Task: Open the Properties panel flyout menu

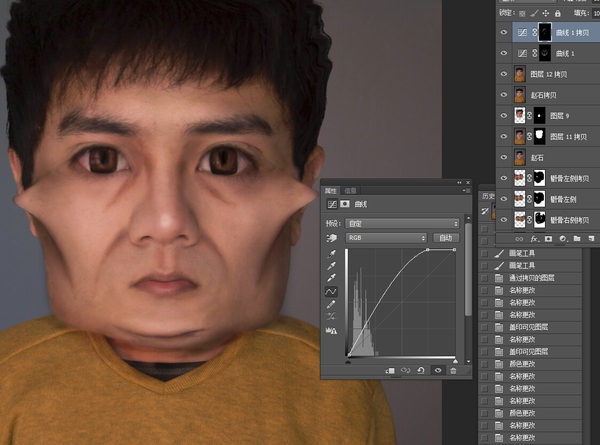Action: [466, 191]
